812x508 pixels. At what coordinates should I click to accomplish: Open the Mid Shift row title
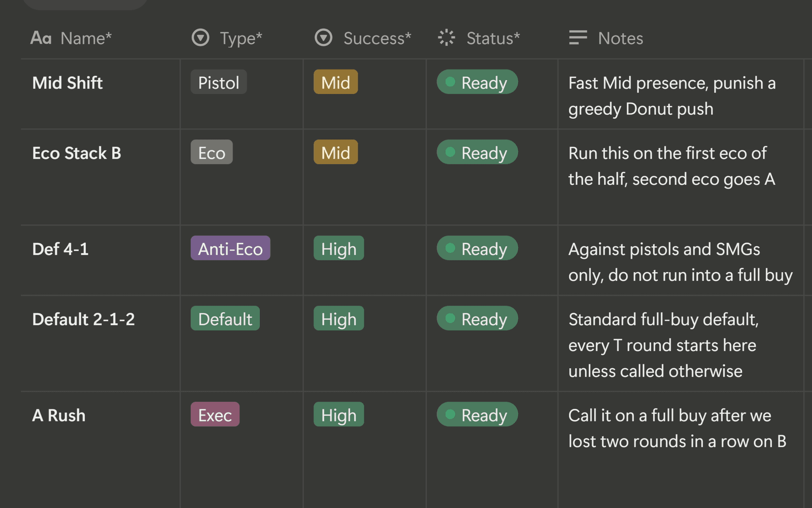click(x=67, y=83)
